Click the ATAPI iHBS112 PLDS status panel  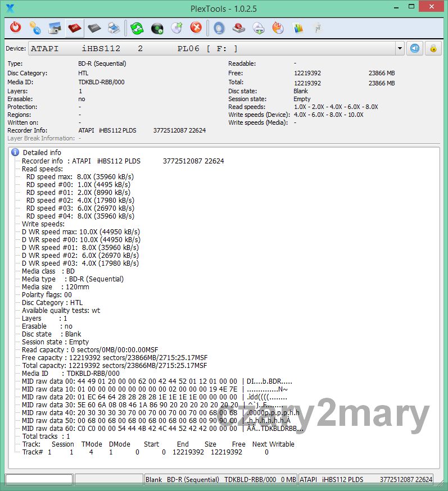[x=366, y=479]
